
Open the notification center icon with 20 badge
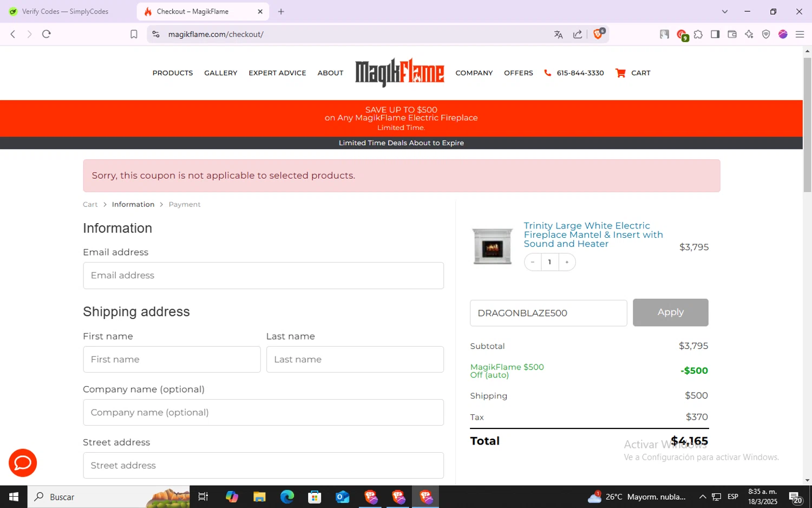(x=795, y=497)
